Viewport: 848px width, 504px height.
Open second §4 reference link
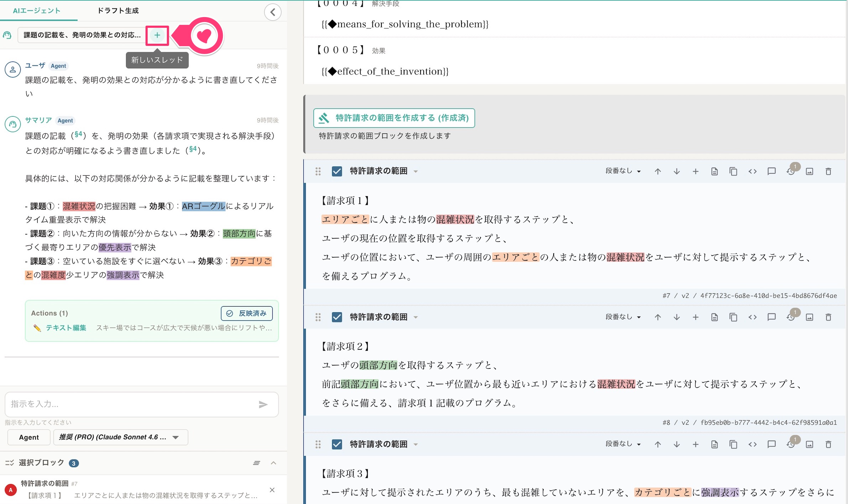pyautogui.click(x=193, y=149)
